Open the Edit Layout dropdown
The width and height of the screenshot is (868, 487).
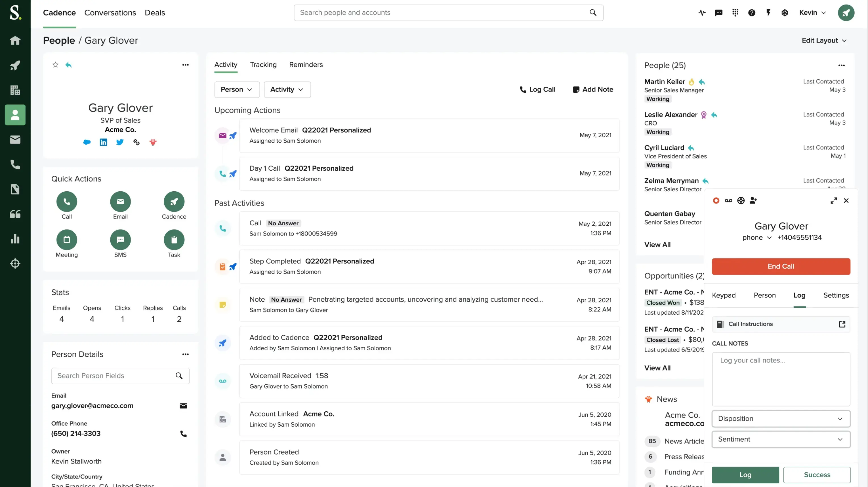click(x=824, y=40)
